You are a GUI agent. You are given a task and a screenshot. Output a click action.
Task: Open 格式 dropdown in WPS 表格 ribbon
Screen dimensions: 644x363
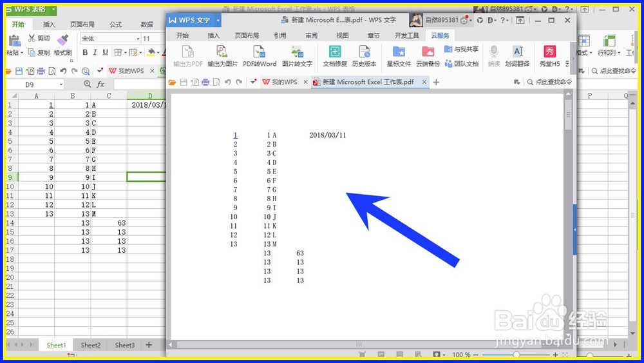pyautogui.click(x=584, y=53)
